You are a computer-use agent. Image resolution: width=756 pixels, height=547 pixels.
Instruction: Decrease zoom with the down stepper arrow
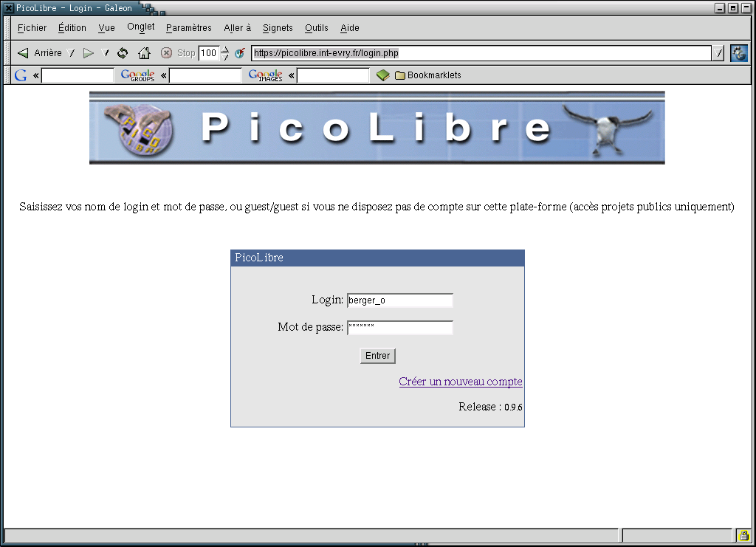point(224,57)
